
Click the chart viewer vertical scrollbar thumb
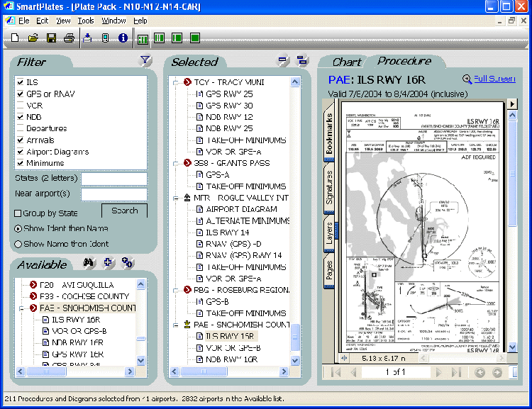click(x=512, y=174)
